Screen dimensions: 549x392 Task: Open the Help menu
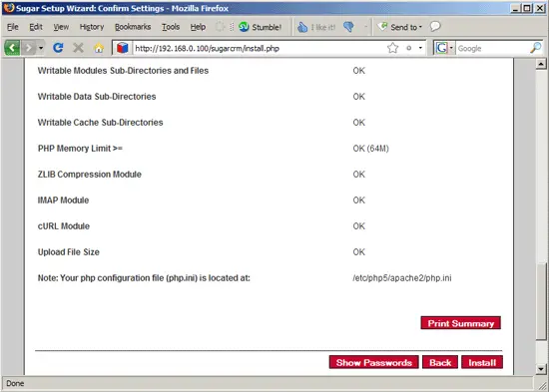tap(198, 27)
